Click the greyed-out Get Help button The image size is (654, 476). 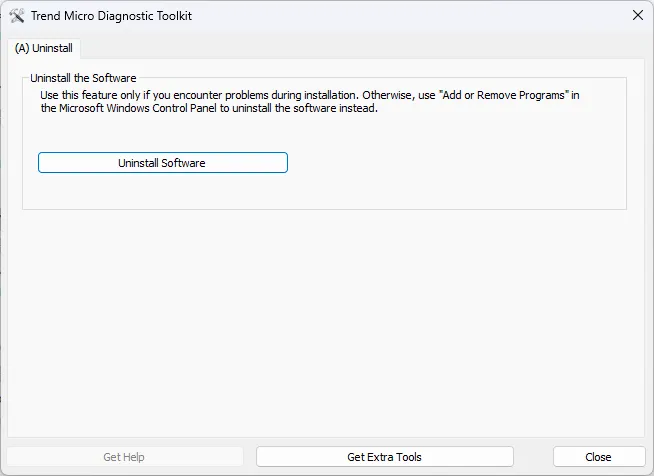(124, 457)
